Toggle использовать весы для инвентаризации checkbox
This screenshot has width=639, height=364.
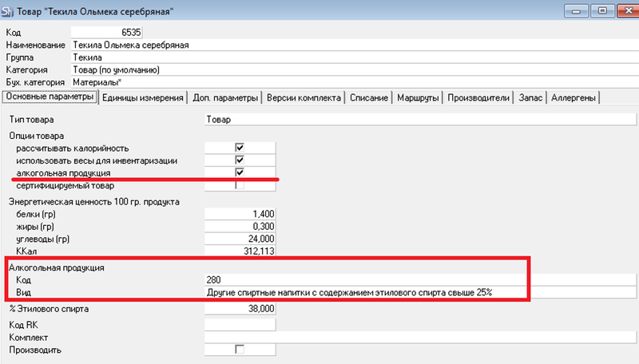click(240, 160)
